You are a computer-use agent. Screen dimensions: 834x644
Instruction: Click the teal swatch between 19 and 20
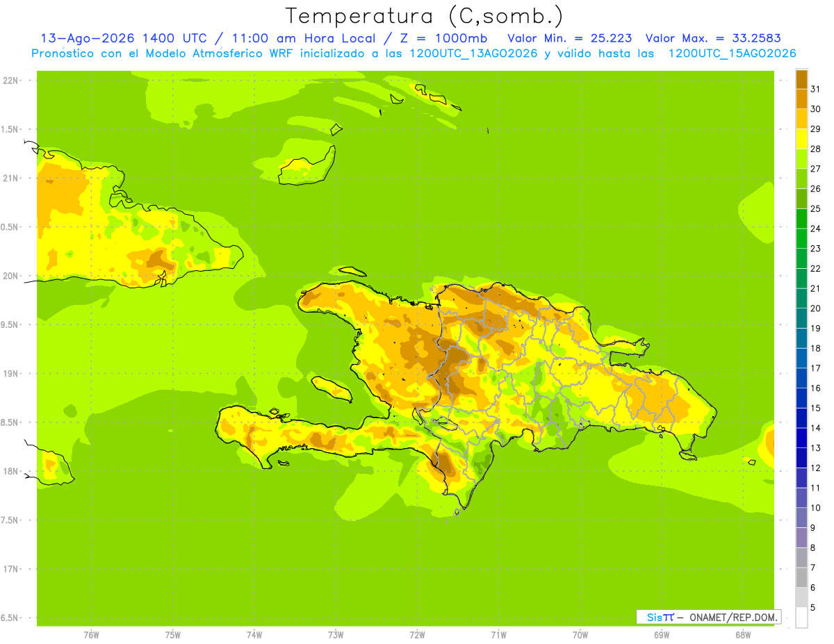pos(801,318)
